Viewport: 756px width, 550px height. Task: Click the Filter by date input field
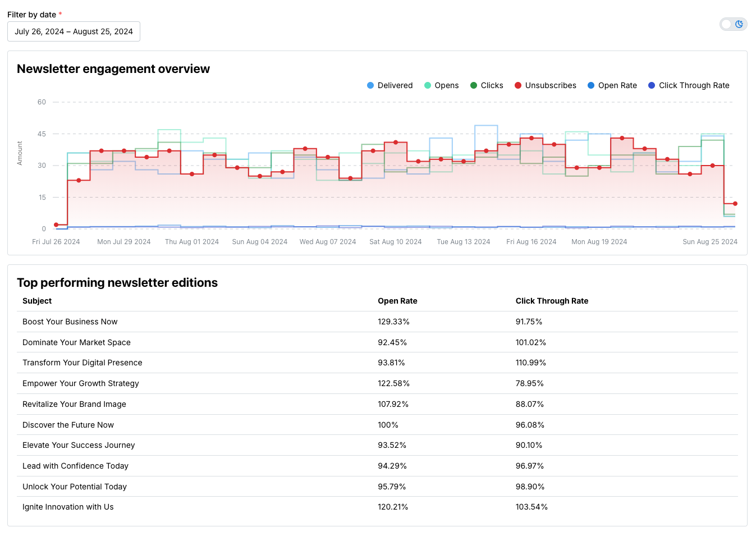74,31
